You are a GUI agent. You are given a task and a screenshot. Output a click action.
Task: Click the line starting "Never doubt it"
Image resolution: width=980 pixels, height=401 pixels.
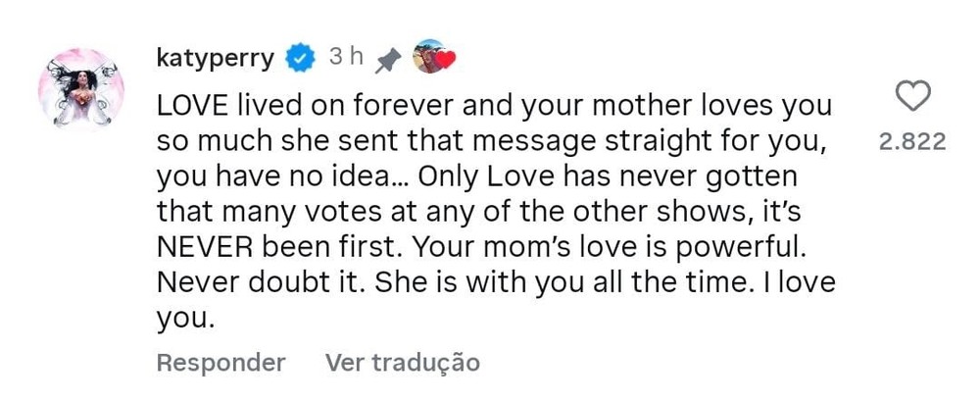click(495, 284)
